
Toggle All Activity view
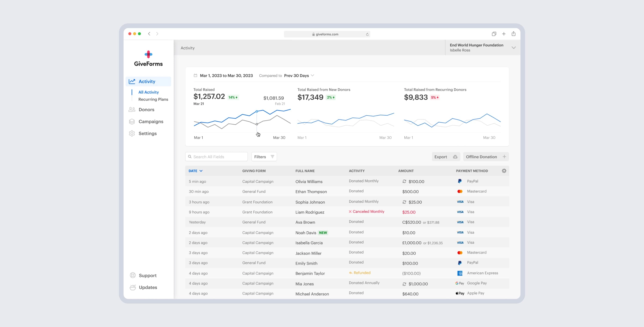[149, 92]
